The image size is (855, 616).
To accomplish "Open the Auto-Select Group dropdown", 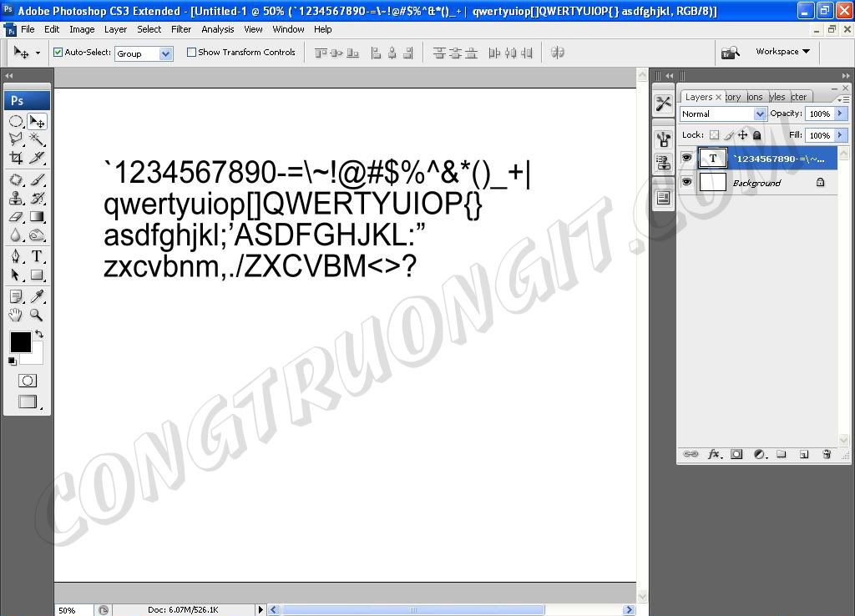I will pos(165,53).
